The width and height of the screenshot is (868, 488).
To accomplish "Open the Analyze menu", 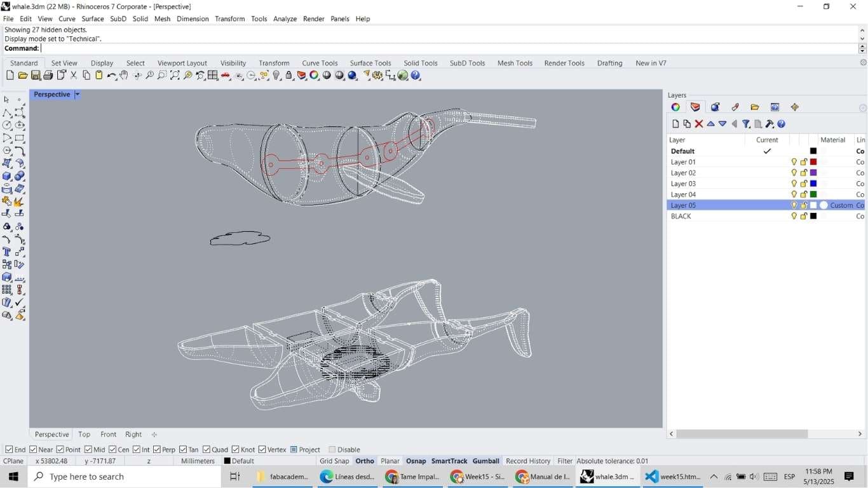I will [x=285, y=19].
